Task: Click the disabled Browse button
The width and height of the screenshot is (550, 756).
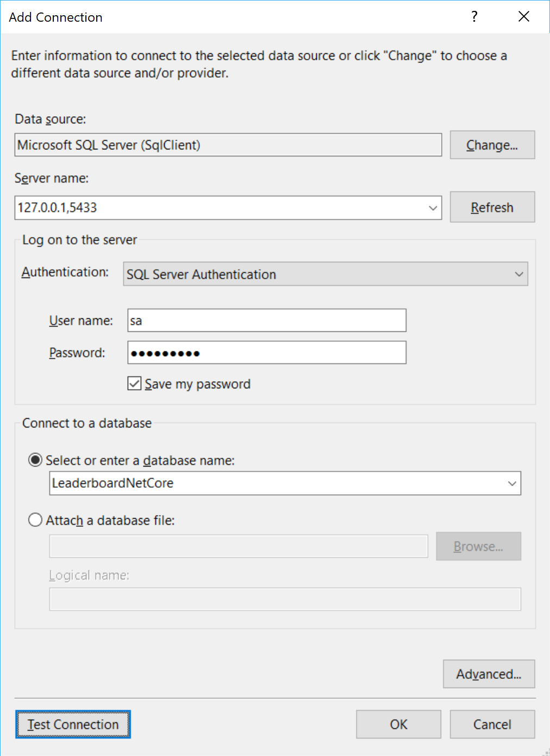Action: coord(478,546)
